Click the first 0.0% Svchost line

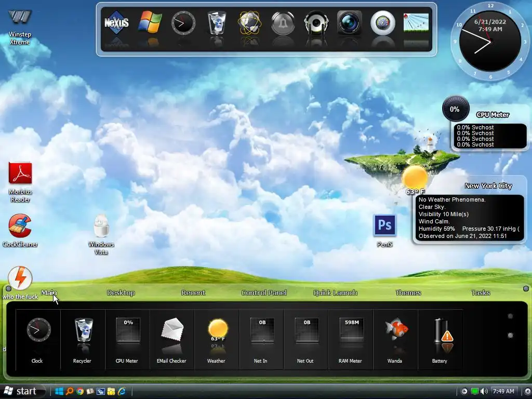475,128
